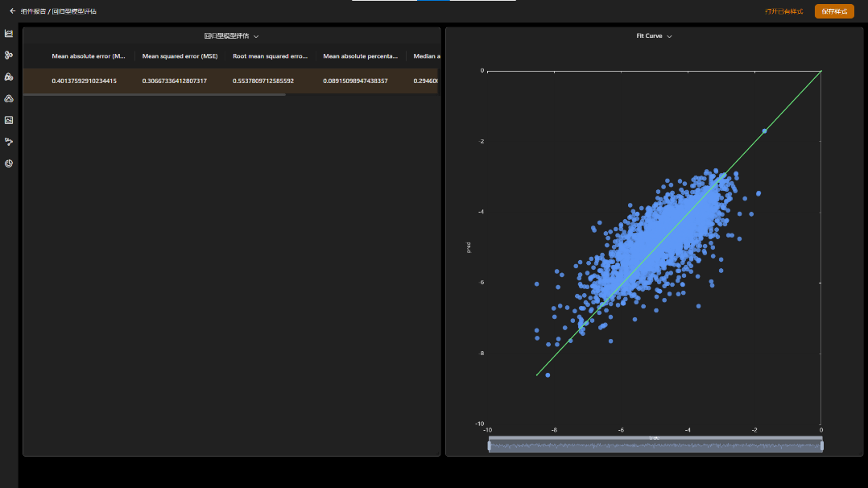
Task: Click the table's horizontal scrollbar
Action: 155,95
